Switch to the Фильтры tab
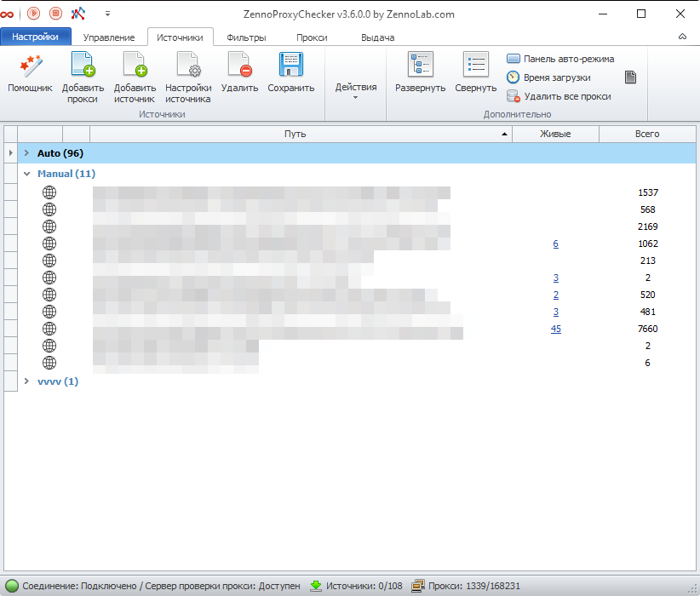Image resolution: width=700 pixels, height=596 pixels. [x=246, y=37]
